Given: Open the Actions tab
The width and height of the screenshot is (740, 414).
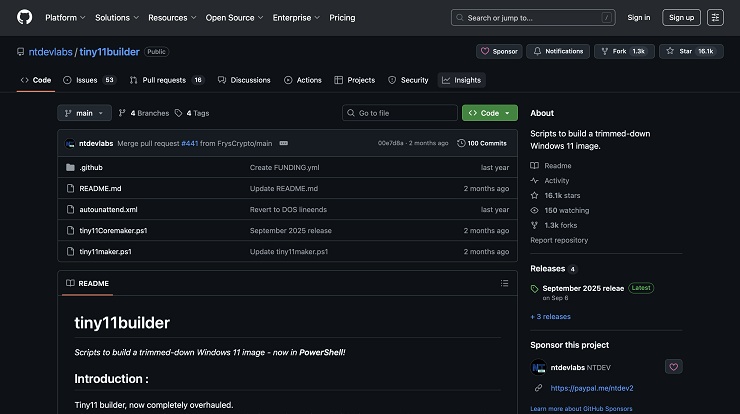Looking at the screenshot, I should (x=303, y=80).
